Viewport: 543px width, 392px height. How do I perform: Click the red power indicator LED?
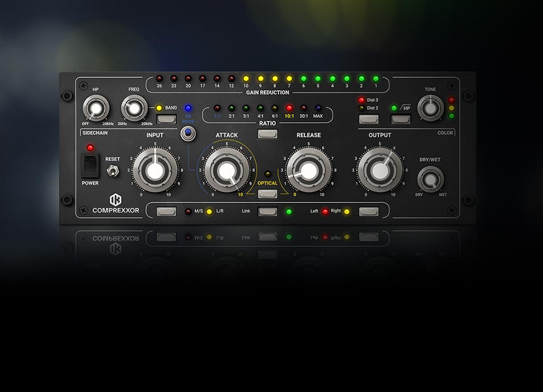tap(89, 147)
